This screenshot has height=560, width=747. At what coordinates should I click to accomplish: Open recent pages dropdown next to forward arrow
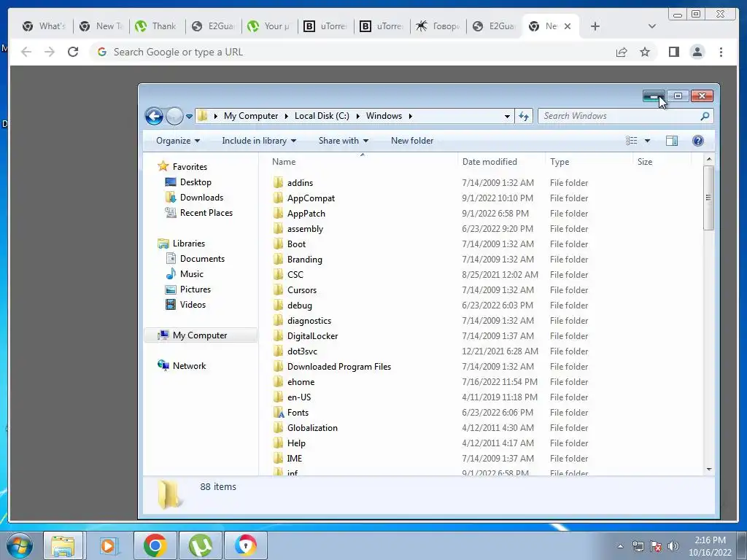(x=189, y=116)
